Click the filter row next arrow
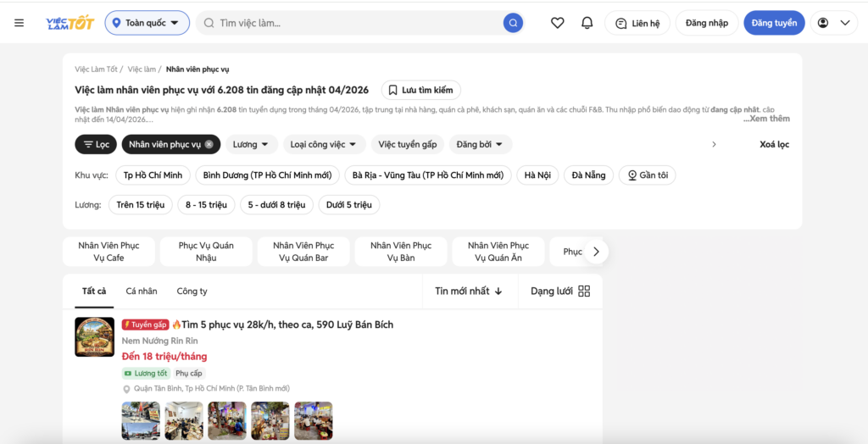The height and width of the screenshot is (444, 868). tap(714, 145)
